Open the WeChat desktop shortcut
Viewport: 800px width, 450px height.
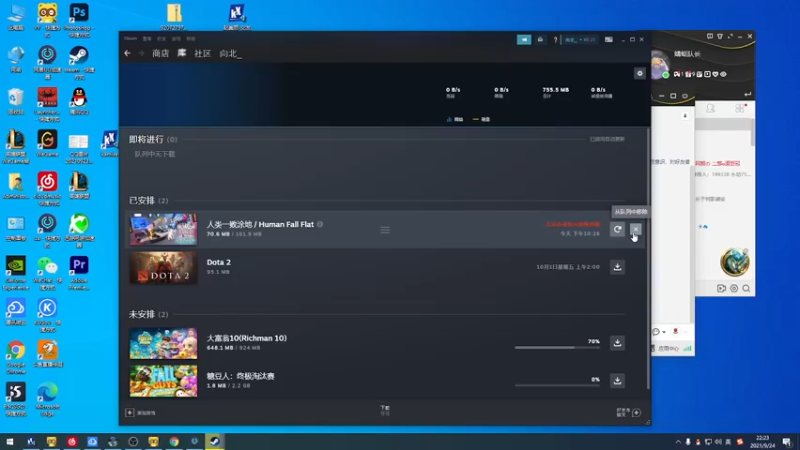tap(47, 273)
